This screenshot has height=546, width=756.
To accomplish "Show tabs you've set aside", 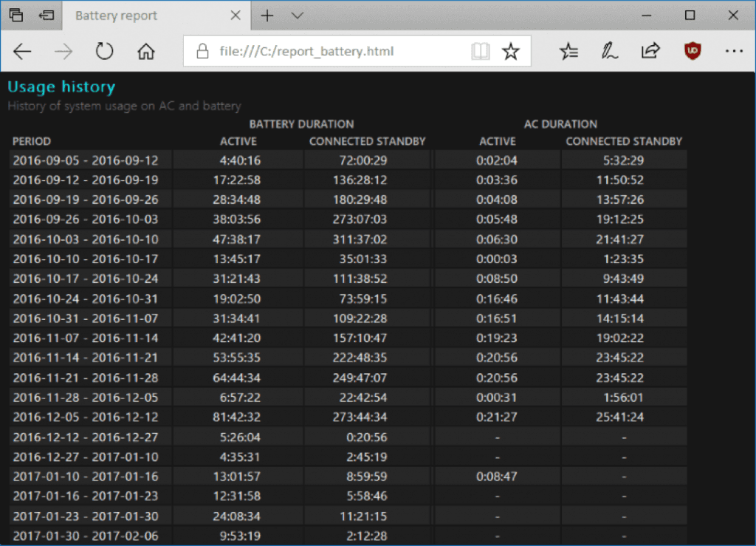I will tap(16, 16).
